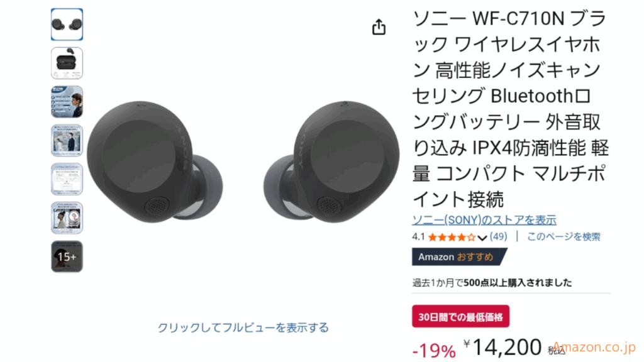Click the WF-C710N product title text
Viewport: 644px width, 362px height.
[x=511, y=109]
